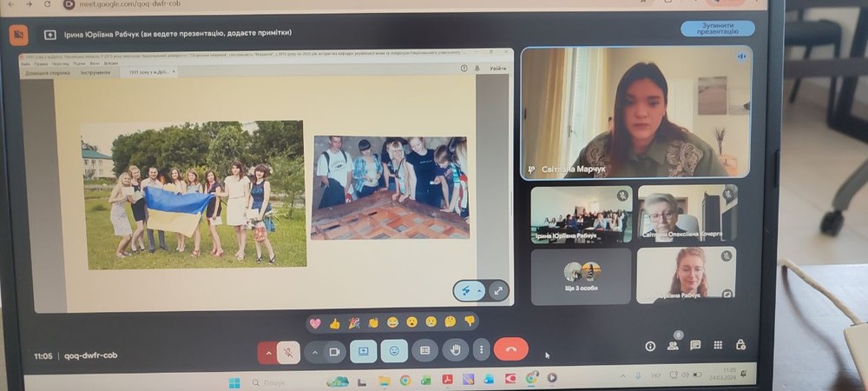Image resolution: width=868 pixels, height=391 pixels.
Task: Send the thumbs up reaction
Action: tap(335, 322)
